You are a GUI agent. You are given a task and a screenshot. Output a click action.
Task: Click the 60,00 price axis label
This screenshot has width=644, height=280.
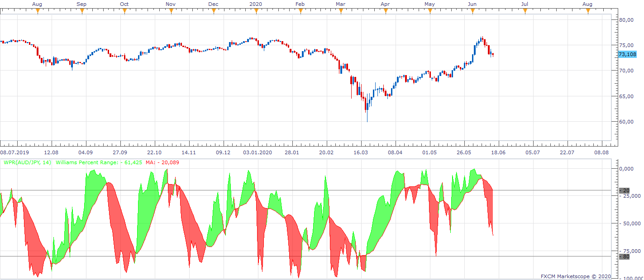pyautogui.click(x=627, y=122)
